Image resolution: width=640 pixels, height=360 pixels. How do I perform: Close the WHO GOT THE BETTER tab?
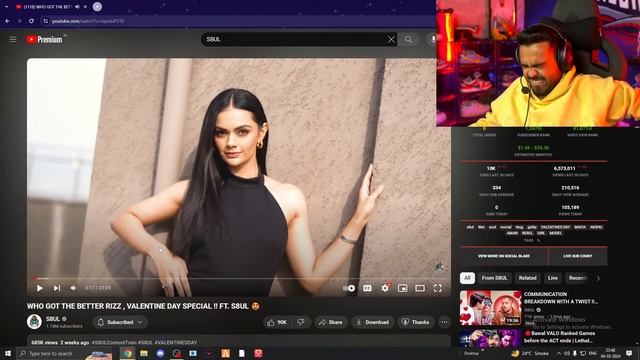tap(85, 7)
